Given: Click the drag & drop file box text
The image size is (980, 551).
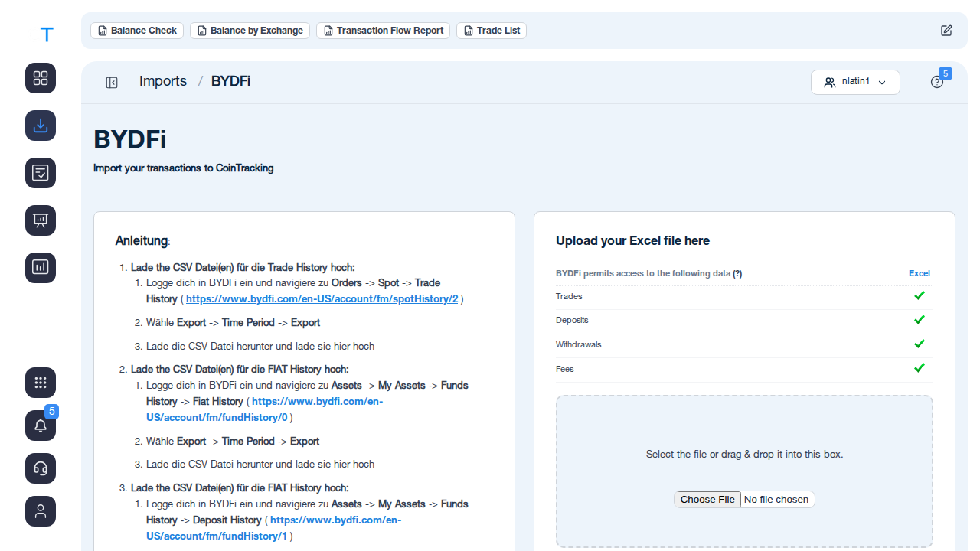Looking at the screenshot, I should [x=744, y=454].
